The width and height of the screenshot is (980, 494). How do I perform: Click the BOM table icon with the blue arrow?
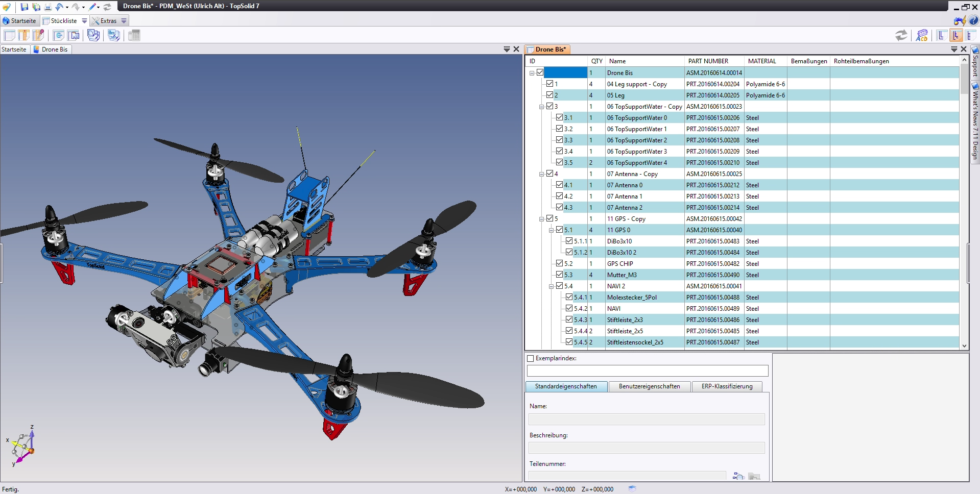(x=59, y=35)
